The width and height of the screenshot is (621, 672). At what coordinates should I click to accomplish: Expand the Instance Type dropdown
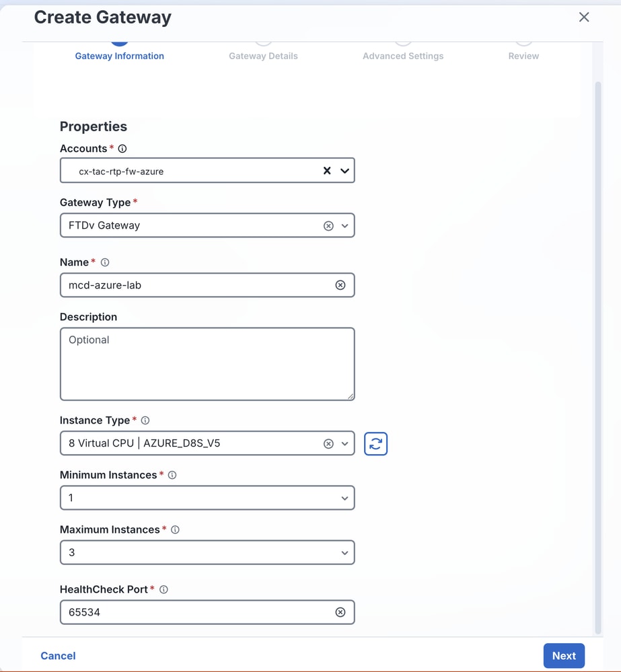[x=344, y=443]
